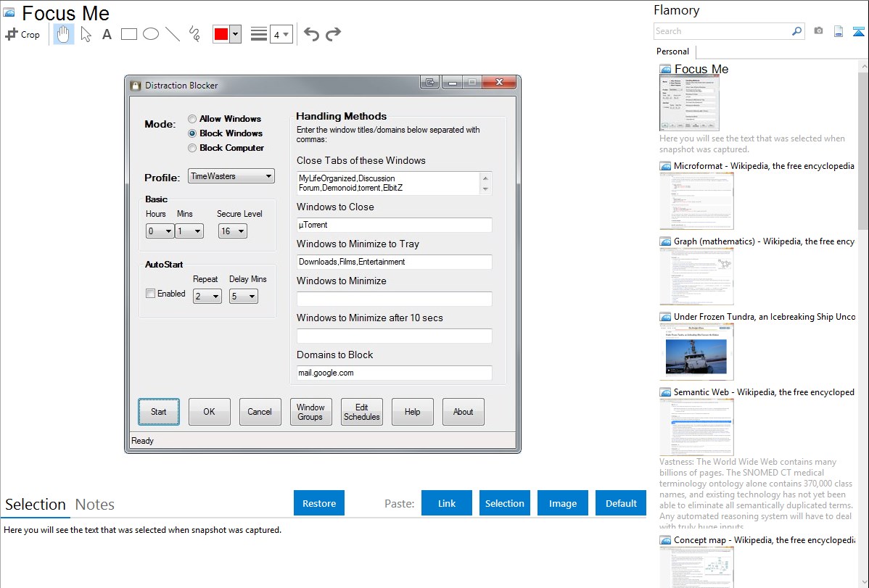Click the Paste Link button
869x588 pixels.
pyautogui.click(x=447, y=503)
